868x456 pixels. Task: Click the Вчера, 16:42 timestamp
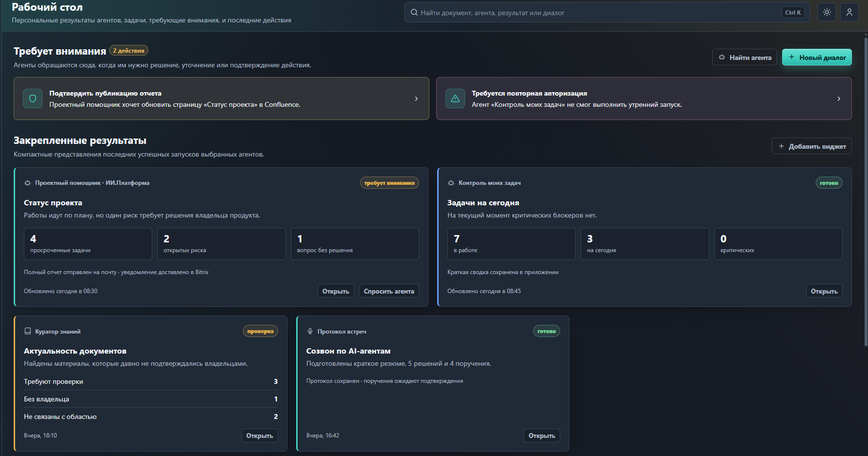[323, 436]
